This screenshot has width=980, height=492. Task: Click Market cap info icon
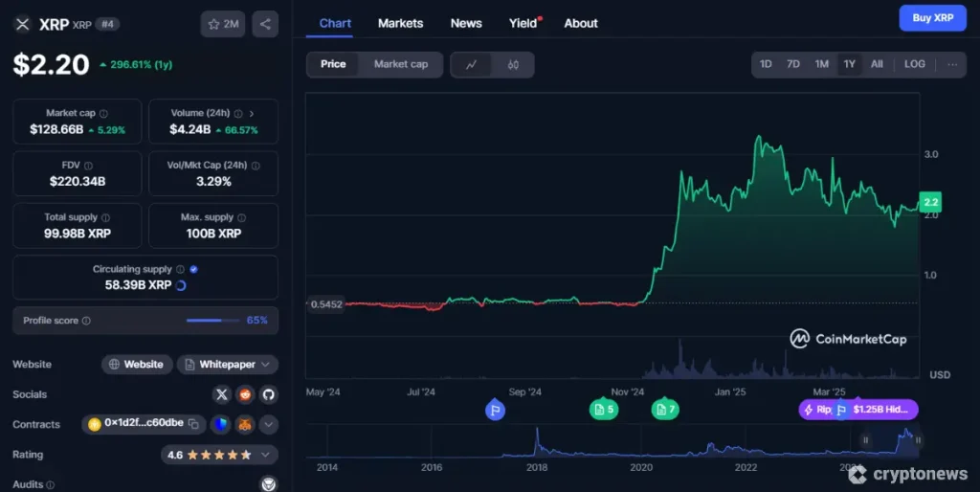coord(103,114)
